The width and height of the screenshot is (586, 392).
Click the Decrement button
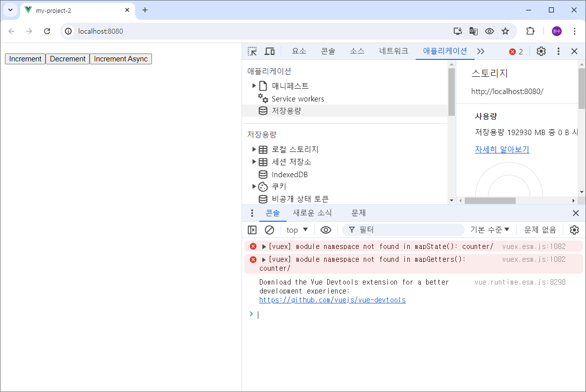tap(68, 59)
